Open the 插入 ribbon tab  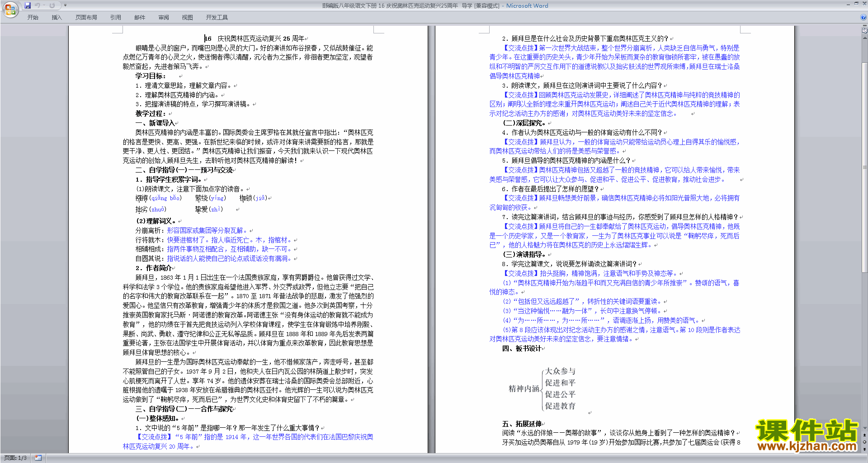tap(57, 18)
